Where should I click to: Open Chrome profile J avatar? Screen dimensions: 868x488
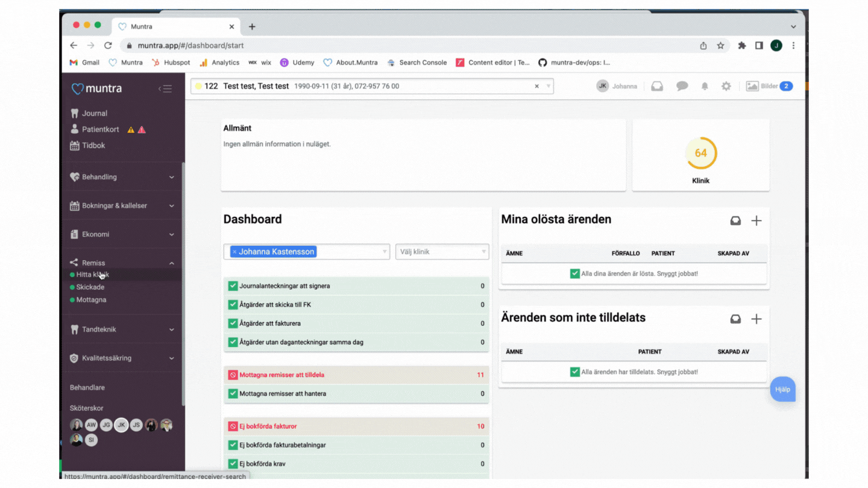click(776, 45)
